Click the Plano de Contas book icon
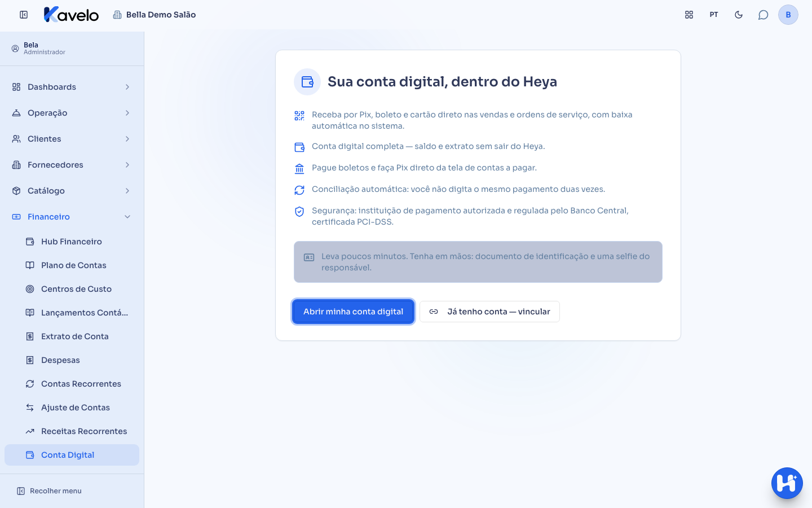The height and width of the screenshot is (508, 812). point(30,265)
